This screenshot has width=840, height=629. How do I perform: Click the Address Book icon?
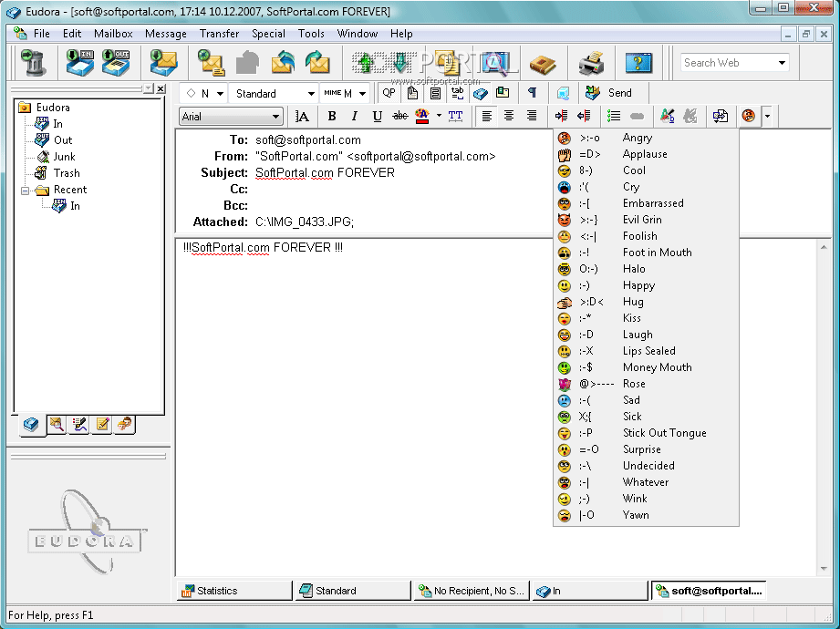(543, 64)
